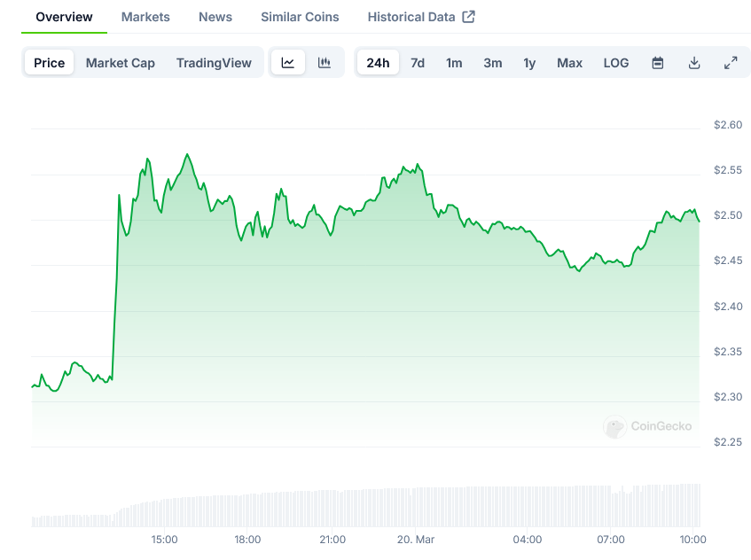Viewport: 751px width, 560px height.
Task: Select the Overview tab
Action: (64, 17)
